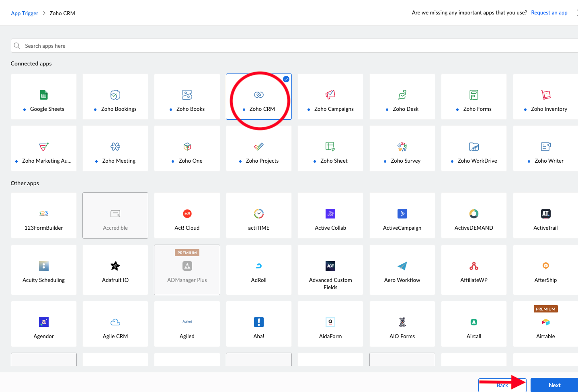Viewport: 578px width, 392px height.
Task: Choose the Zoho Inventory app tile
Action: coord(545,97)
